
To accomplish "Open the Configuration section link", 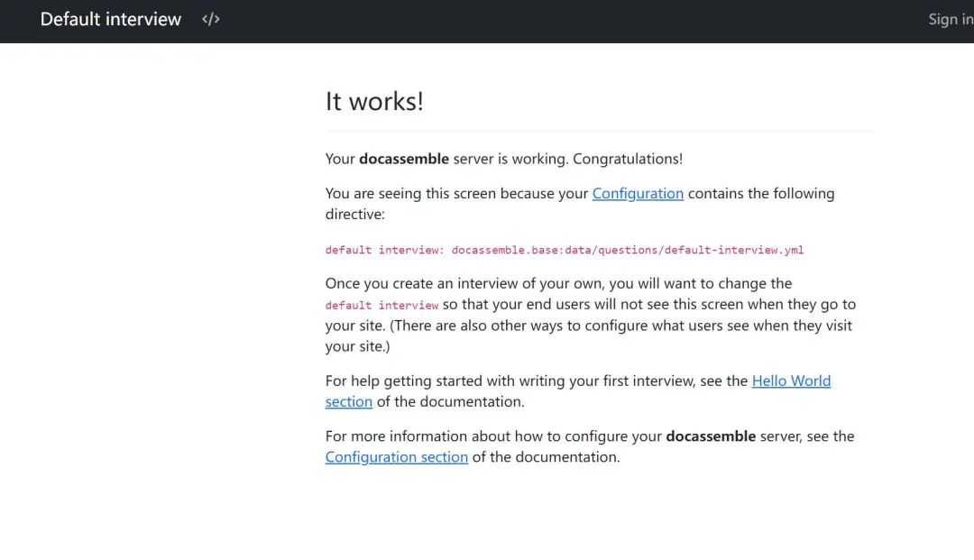I will [397, 457].
